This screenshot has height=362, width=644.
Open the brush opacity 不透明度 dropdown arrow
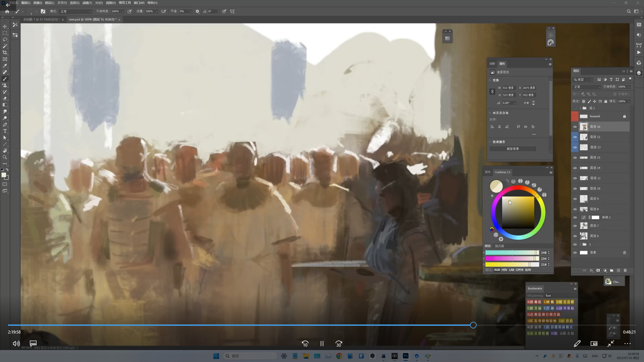pos(123,11)
